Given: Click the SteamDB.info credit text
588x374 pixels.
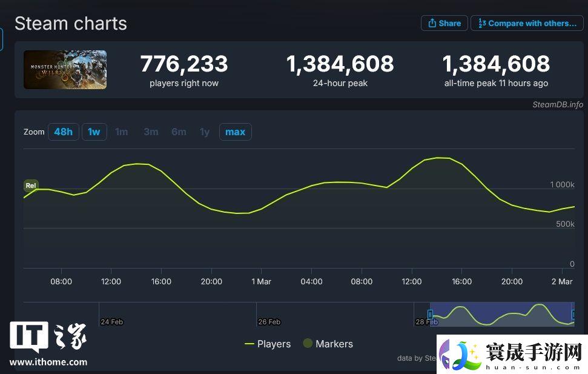Looking at the screenshot, I should pos(557,104).
